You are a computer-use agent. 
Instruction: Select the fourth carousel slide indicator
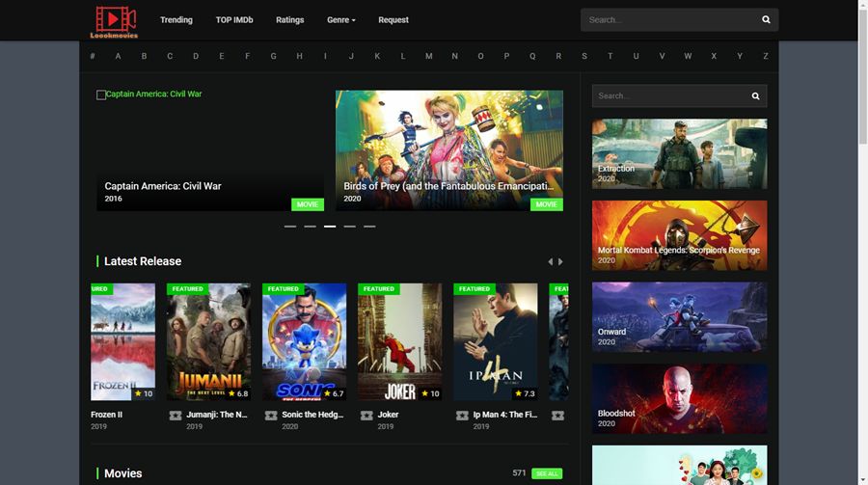[349, 227]
